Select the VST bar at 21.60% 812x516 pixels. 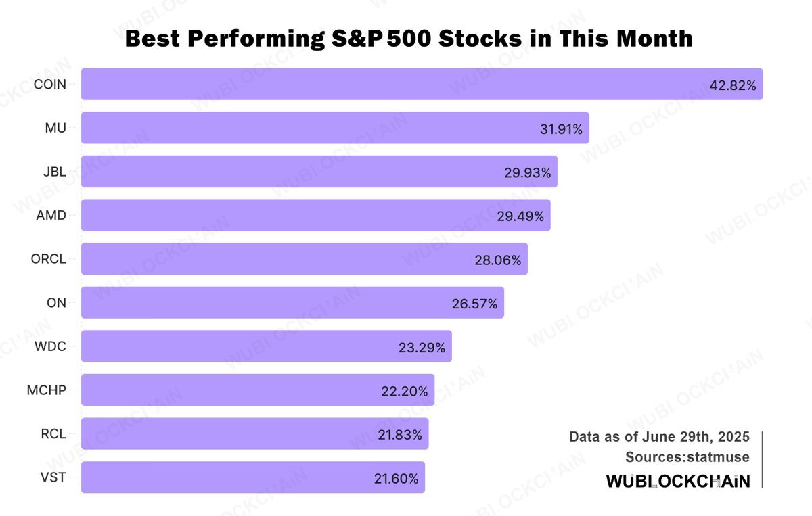(x=253, y=477)
